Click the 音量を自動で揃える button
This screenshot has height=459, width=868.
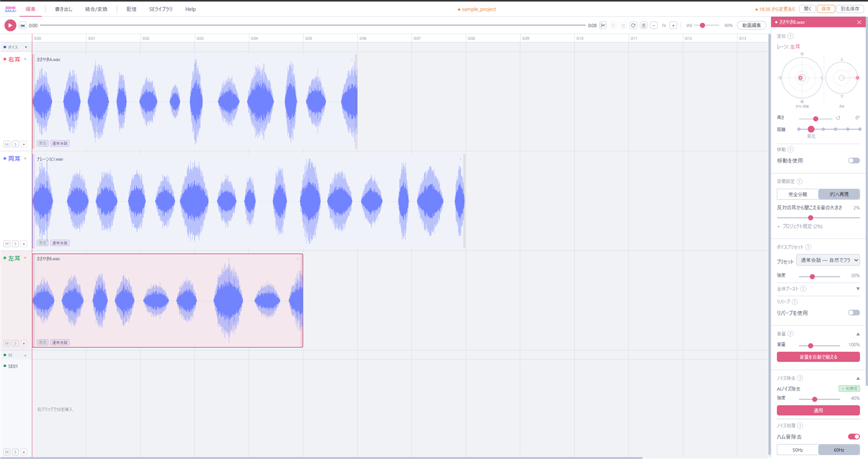point(818,357)
